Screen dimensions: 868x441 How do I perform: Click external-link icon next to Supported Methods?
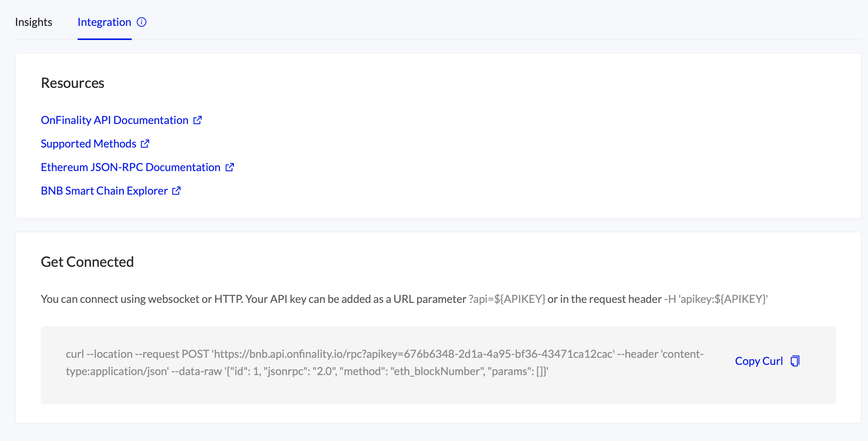pos(145,144)
